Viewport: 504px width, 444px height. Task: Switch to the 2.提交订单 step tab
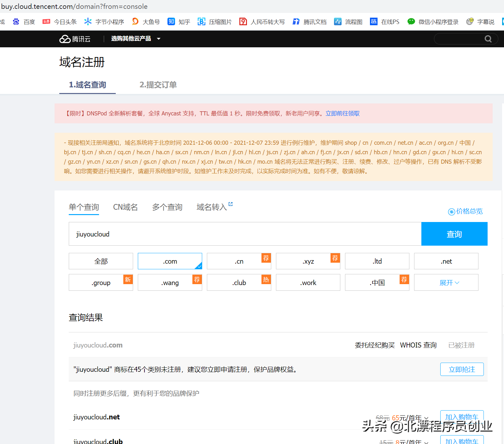(x=158, y=85)
